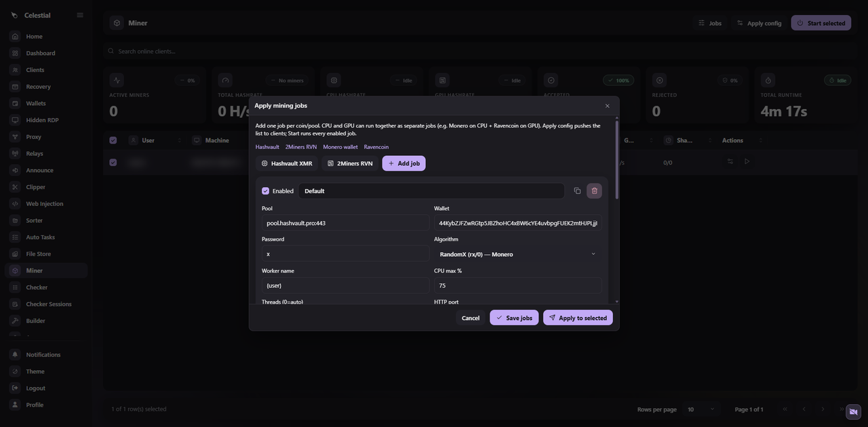Click the Jobs button in the top bar
The image size is (868, 427).
coord(710,23)
